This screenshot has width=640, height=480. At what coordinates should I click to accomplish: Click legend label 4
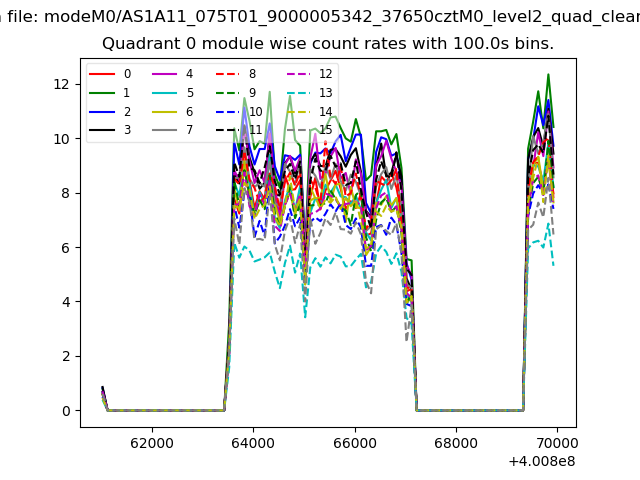tap(189, 74)
